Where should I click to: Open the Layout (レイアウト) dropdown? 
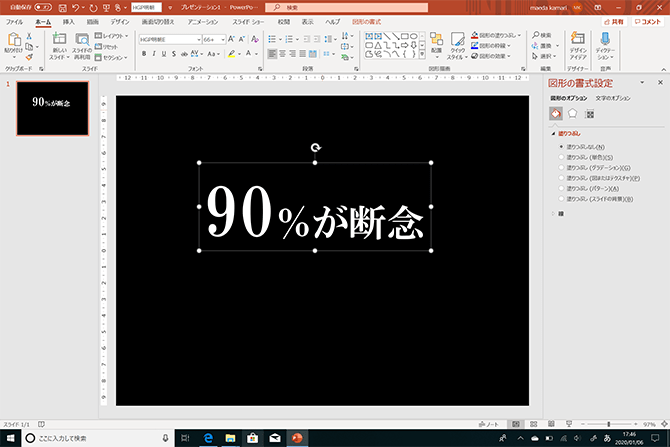111,36
